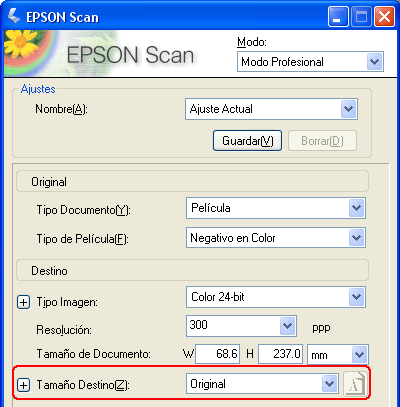
Task: Click inside the Resolución value field
Action: [233, 326]
